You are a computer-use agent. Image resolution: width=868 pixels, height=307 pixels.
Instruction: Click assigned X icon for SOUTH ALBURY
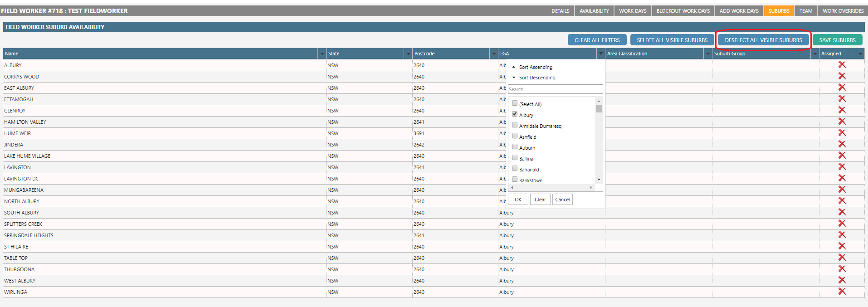tap(842, 212)
